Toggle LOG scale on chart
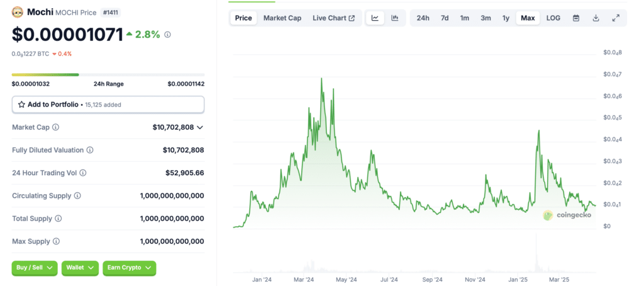Image resolution: width=644 pixels, height=286 pixels. point(553,18)
